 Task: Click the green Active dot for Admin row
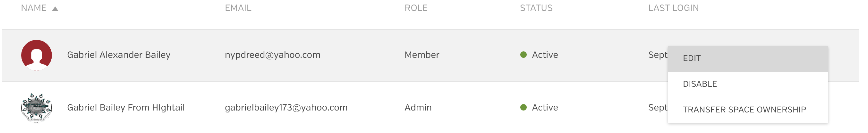tap(523, 107)
